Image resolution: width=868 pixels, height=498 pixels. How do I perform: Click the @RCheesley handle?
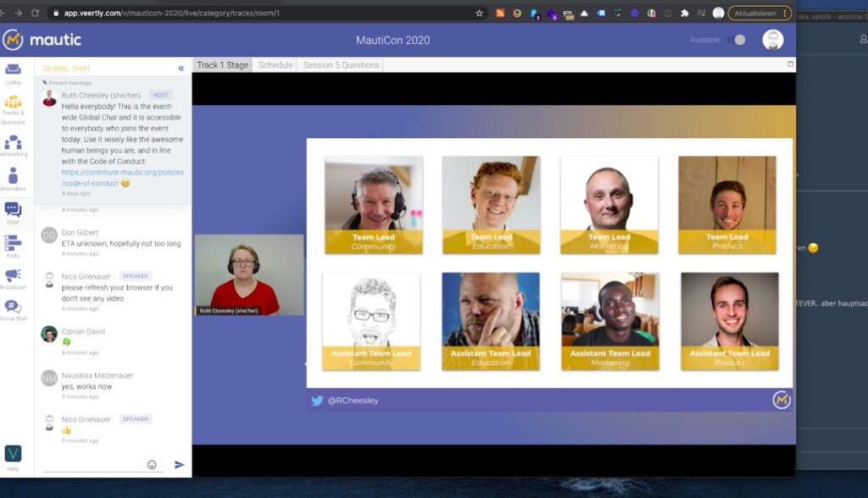pos(353,401)
